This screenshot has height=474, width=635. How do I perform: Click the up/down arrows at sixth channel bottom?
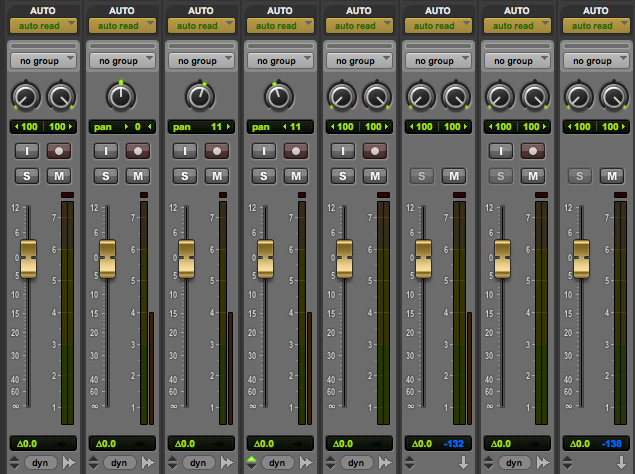point(409,462)
